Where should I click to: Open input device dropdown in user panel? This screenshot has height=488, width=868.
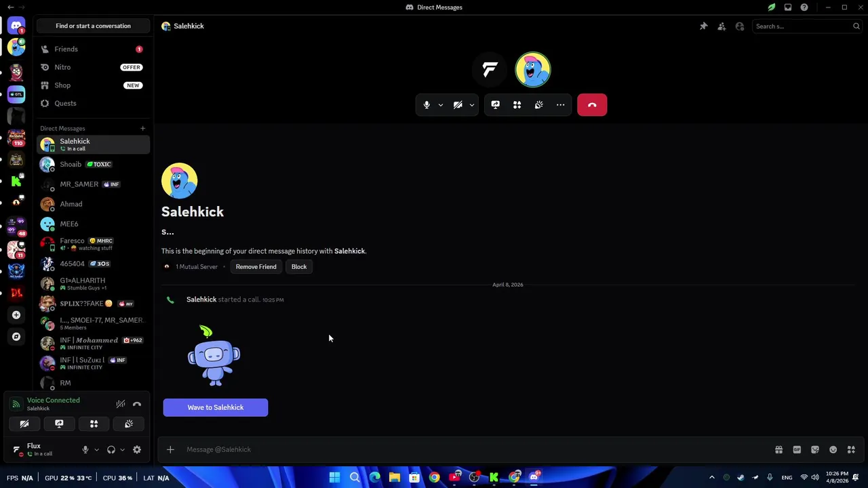pos(96,449)
